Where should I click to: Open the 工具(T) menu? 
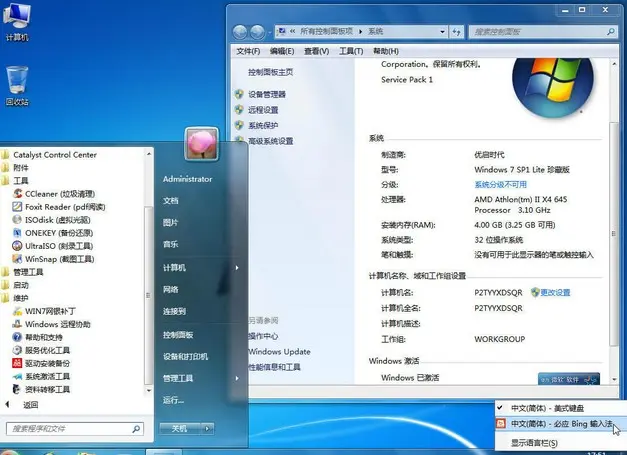[351, 51]
